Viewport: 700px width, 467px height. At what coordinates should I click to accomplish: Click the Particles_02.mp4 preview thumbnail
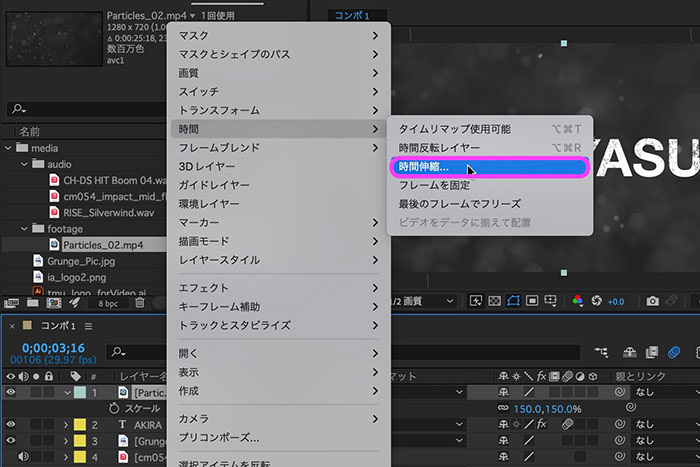54,39
